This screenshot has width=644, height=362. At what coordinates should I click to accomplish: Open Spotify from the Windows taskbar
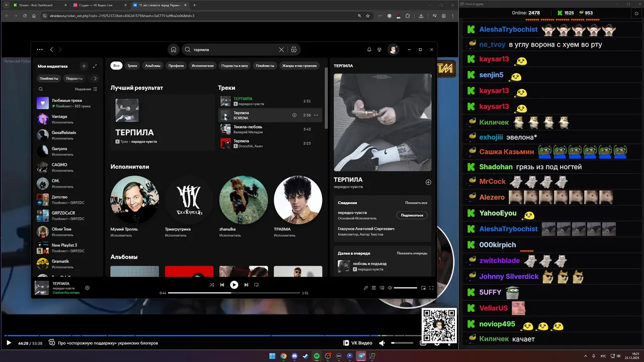pyautogui.click(x=316, y=356)
